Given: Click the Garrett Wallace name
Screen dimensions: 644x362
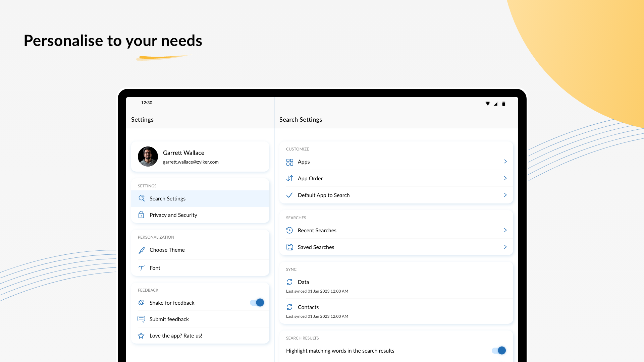Looking at the screenshot, I should (183, 153).
